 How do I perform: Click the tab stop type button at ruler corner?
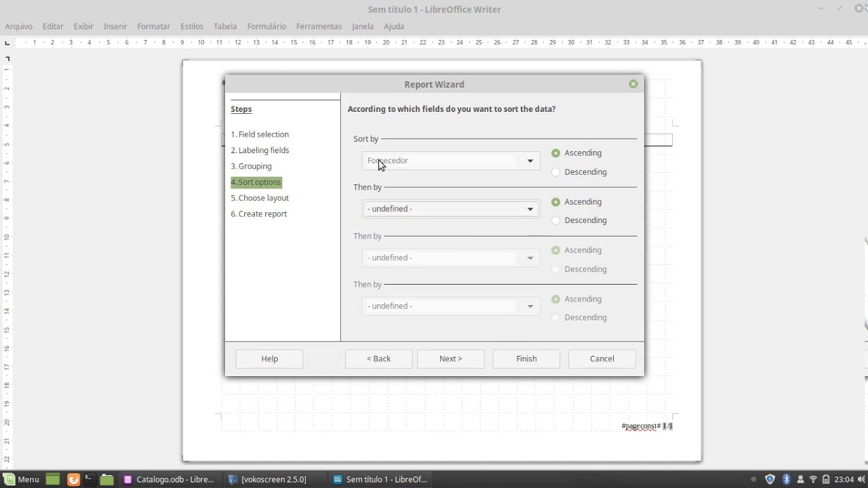[7, 43]
